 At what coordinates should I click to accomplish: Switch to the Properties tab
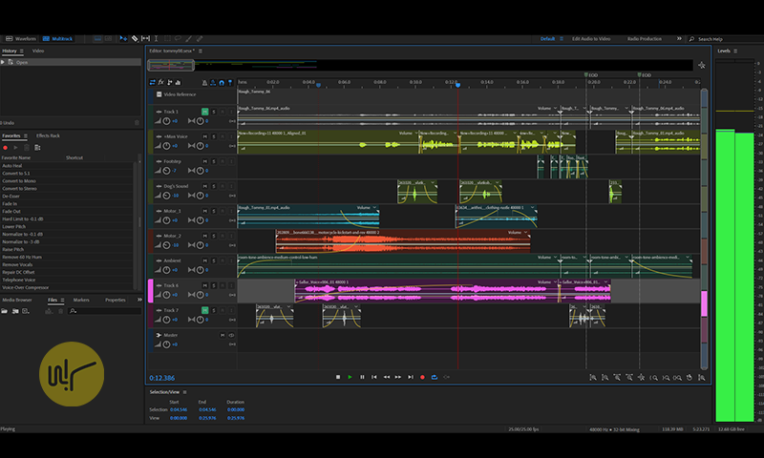(x=115, y=300)
